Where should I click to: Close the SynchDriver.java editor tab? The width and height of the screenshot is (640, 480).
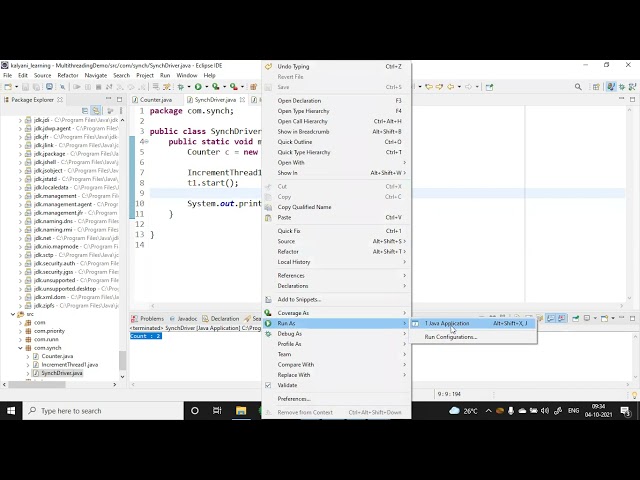coord(242,100)
